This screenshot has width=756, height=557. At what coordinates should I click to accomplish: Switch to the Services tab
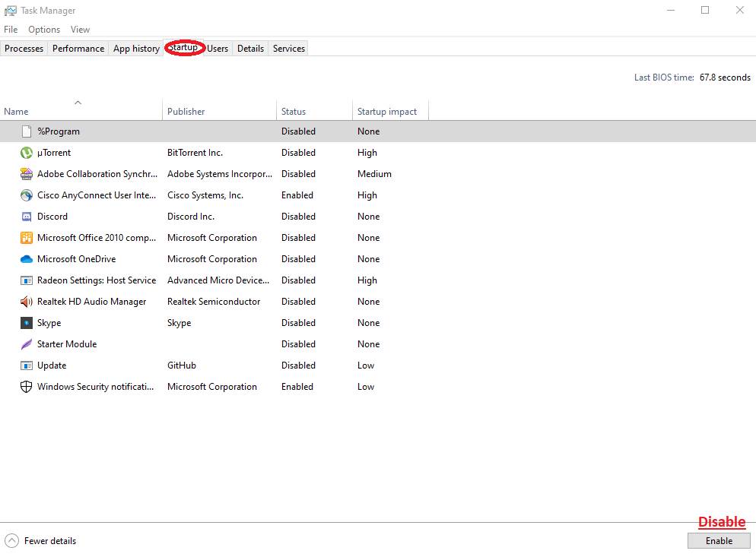pos(289,49)
